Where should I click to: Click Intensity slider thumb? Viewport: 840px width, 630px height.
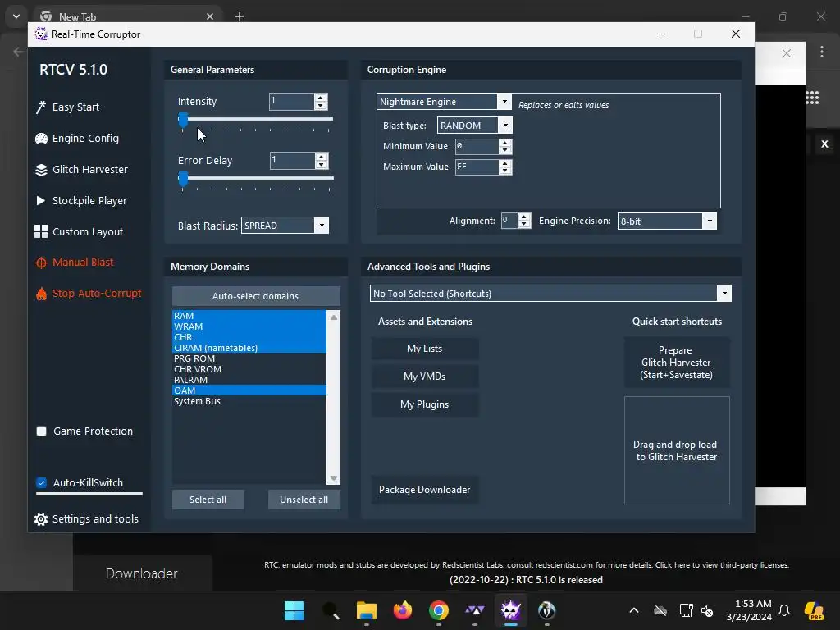click(183, 120)
